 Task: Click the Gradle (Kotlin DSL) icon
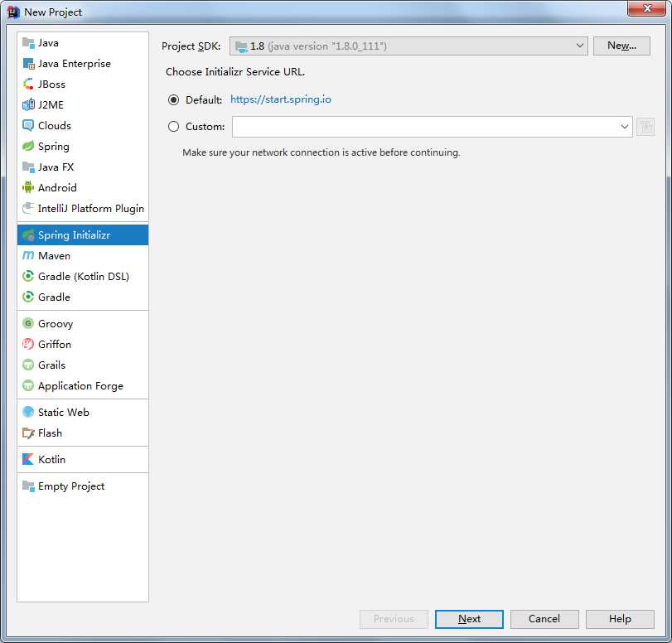pyautogui.click(x=28, y=276)
